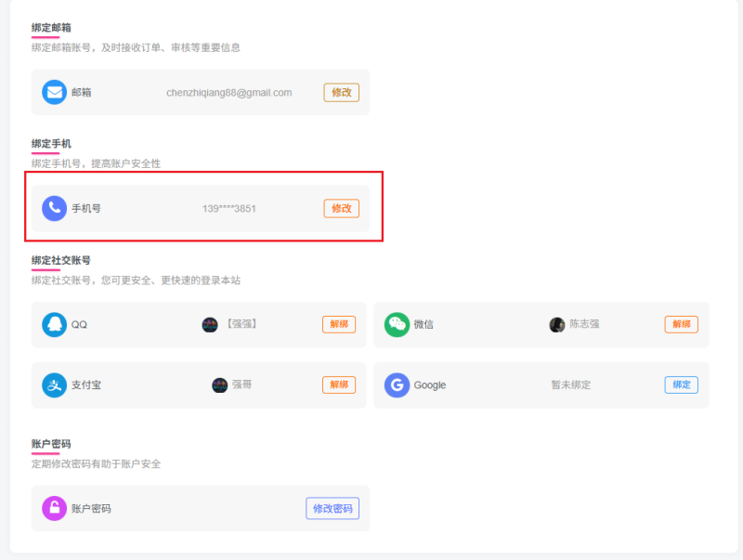Click the 修改密码 button
The height and width of the screenshot is (560, 743).
pos(332,508)
